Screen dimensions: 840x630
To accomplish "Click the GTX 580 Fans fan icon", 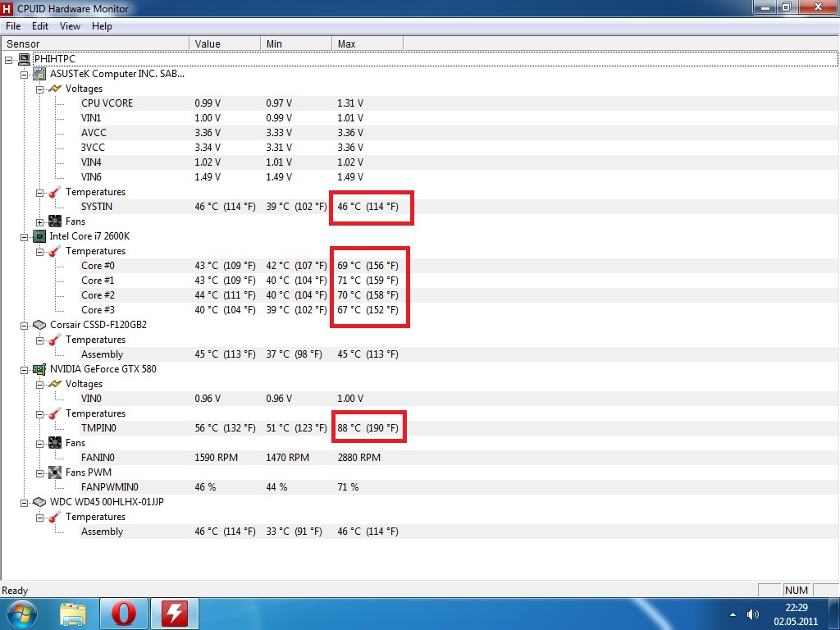I will point(55,442).
